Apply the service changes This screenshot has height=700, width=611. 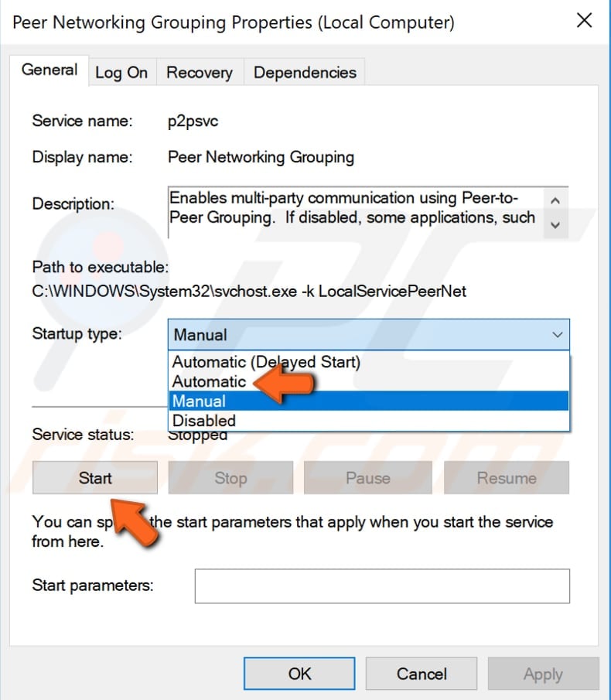click(x=544, y=673)
